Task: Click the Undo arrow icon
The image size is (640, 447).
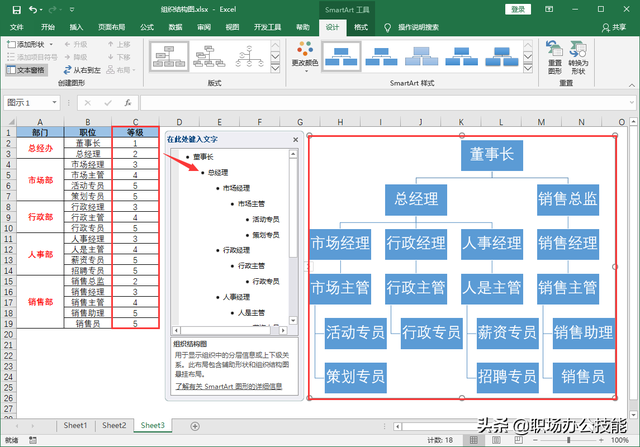Action: [33, 9]
